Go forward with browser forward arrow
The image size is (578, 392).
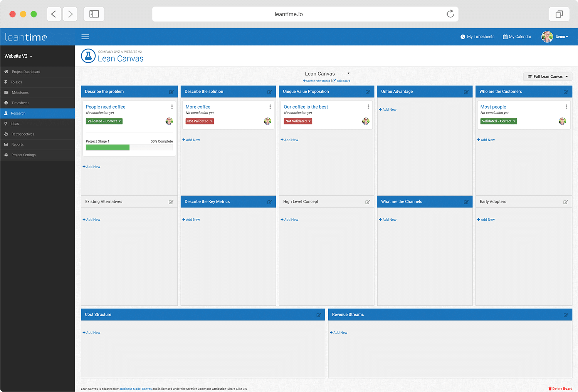point(70,14)
